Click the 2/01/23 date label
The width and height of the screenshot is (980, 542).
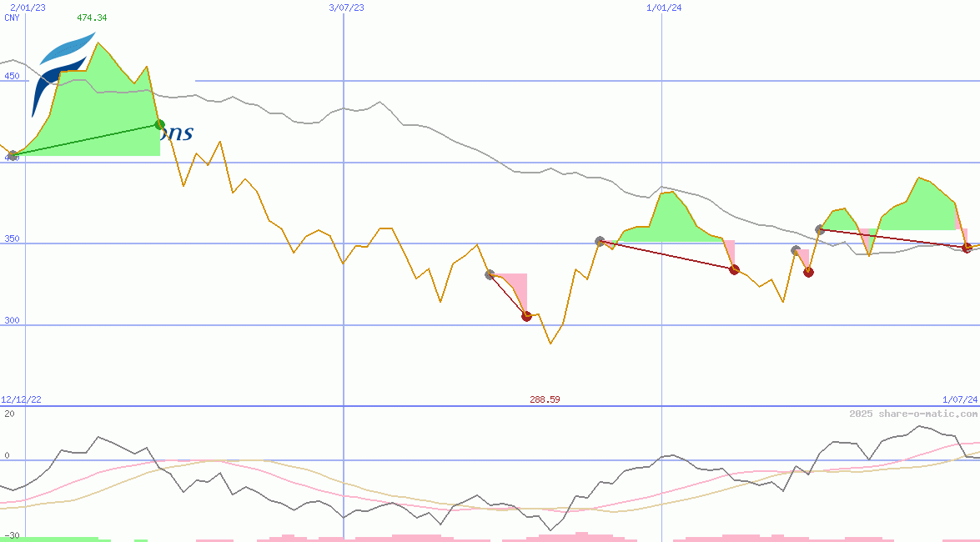coord(28,8)
